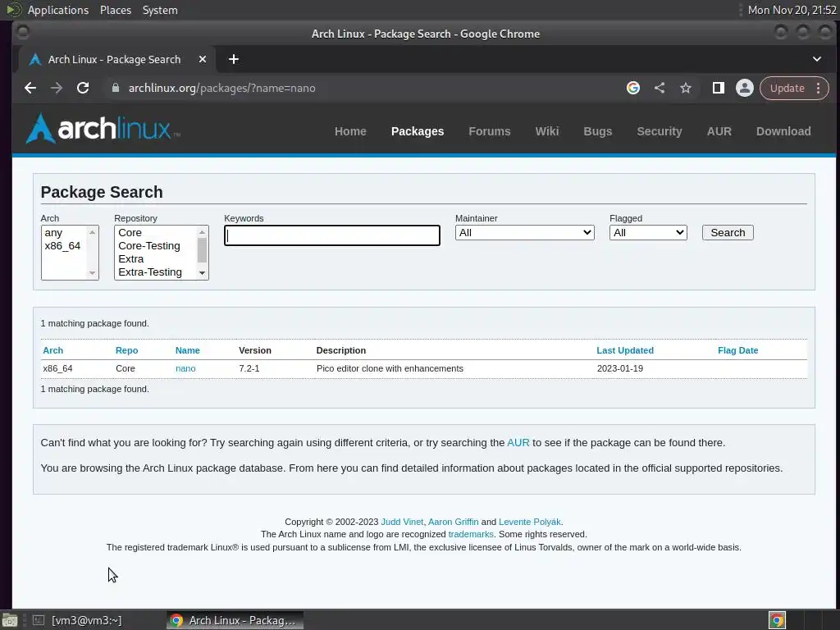This screenshot has width=840, height=630.
Task: Open the Maintainer dropdown
Action: (524, 232)
